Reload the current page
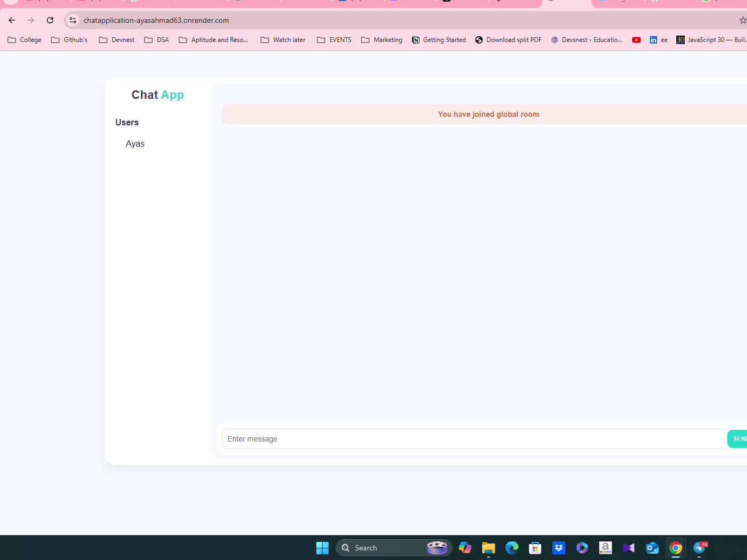Image resolution: width=747 pixels, height=560 pixels. (49, 20)
